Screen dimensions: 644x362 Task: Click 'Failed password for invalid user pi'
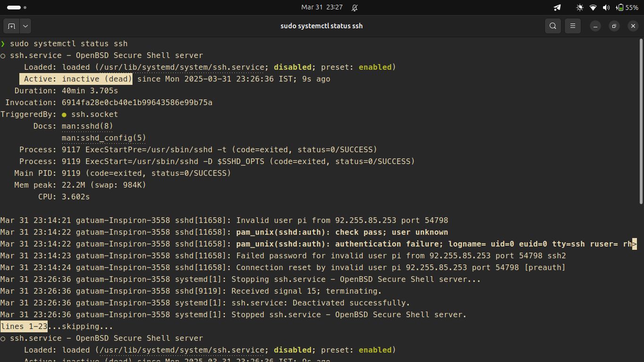[x=319, y=256]
